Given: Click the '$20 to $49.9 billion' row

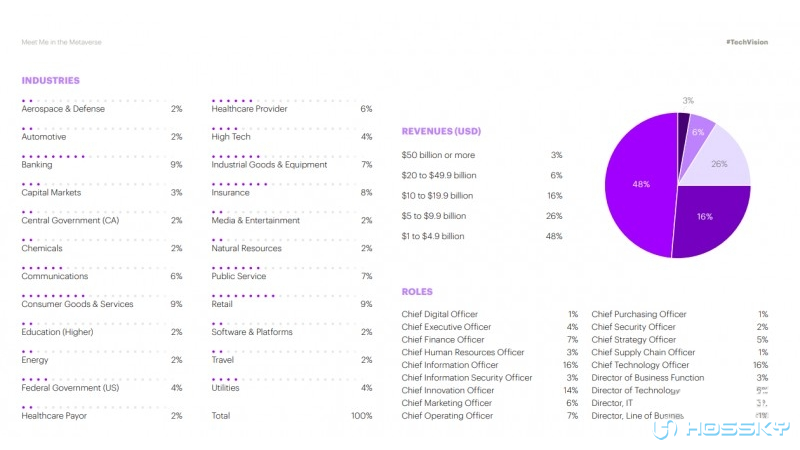Looking at the screenshot, I should (x=482, y=176).
